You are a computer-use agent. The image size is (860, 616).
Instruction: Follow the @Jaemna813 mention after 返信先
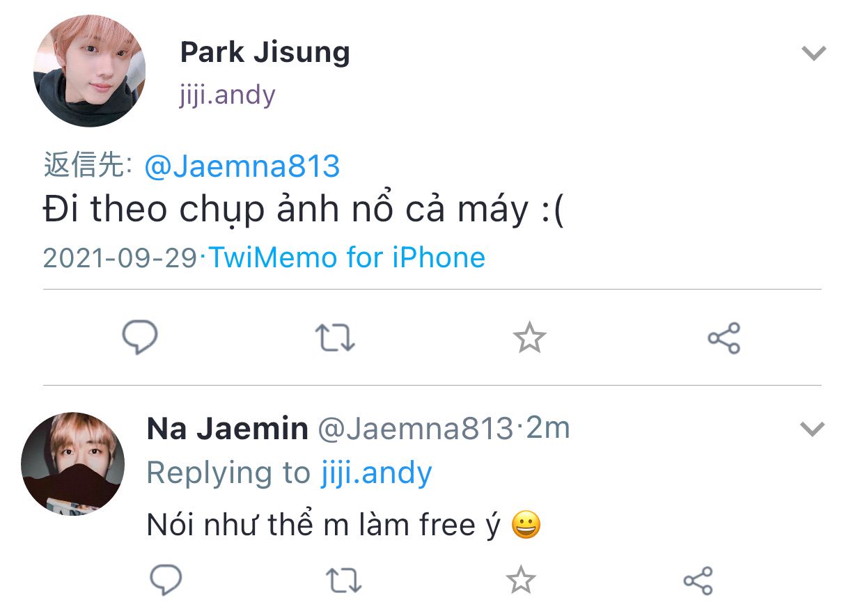[x=242, y=166]
